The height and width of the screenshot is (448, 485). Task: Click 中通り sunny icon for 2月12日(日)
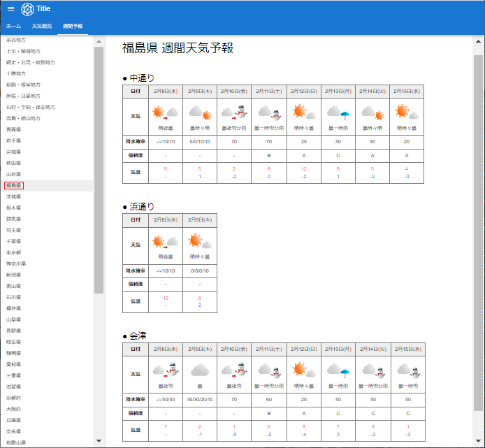(300, 110)
